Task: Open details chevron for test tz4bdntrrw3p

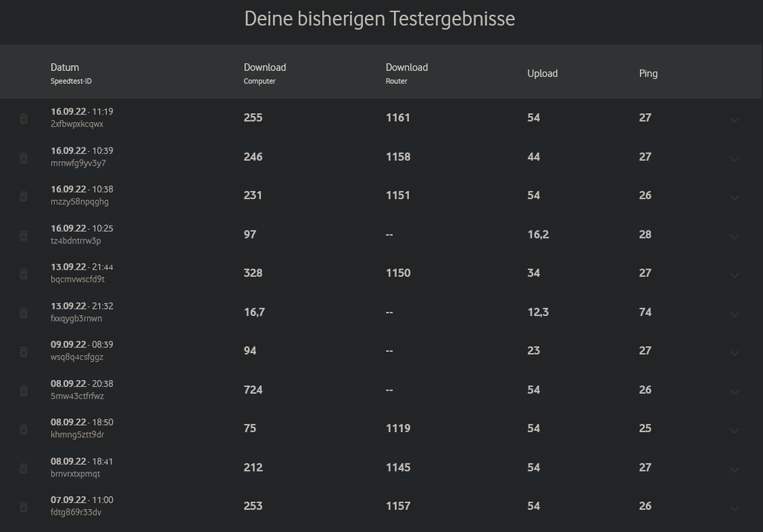Action: [x=734, y=237]
